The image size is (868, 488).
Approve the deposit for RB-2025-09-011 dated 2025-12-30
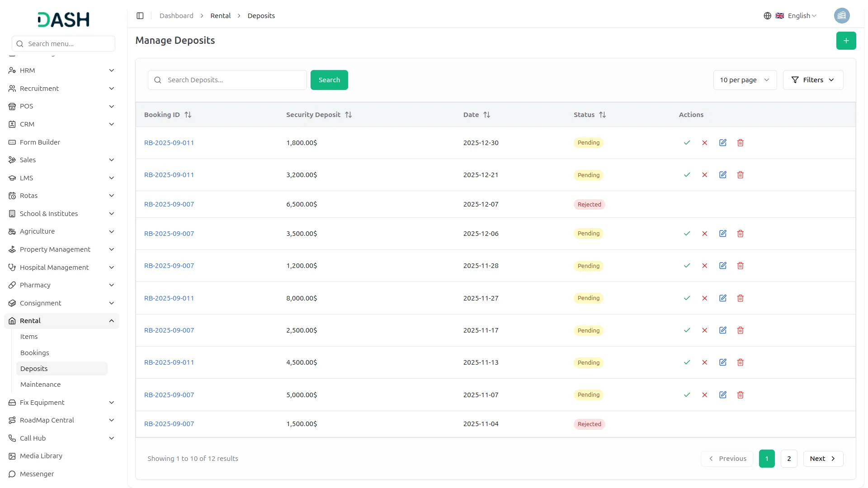click(687, 142)
